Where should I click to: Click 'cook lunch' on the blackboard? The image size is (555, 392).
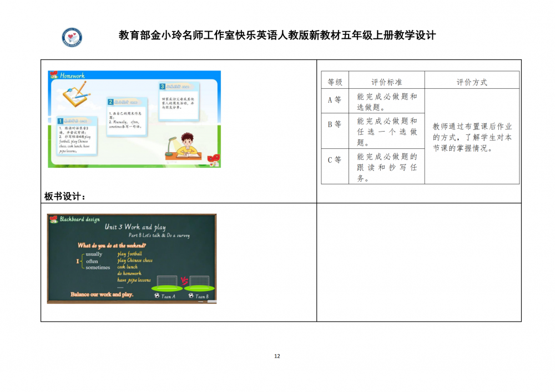[128, 267]
